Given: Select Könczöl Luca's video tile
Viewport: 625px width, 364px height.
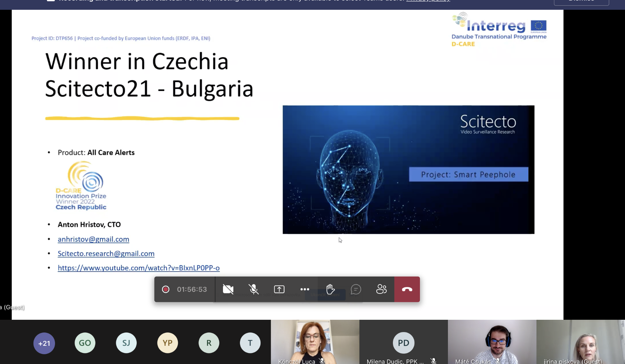Looking at the screenshot, I should [x=315, y=342].
